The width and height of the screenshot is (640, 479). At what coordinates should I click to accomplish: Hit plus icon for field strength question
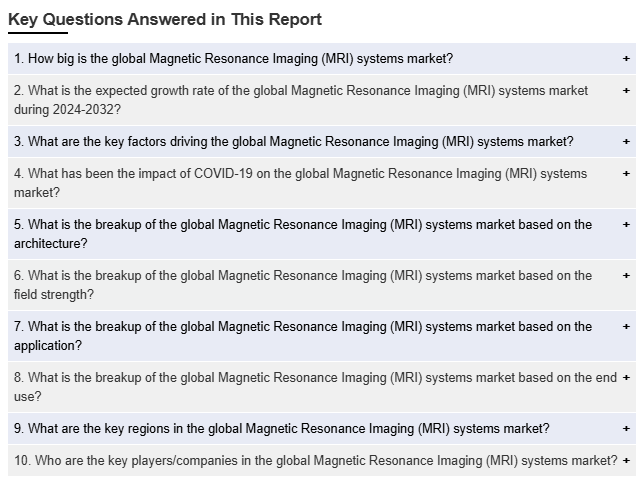click(626, 276)
